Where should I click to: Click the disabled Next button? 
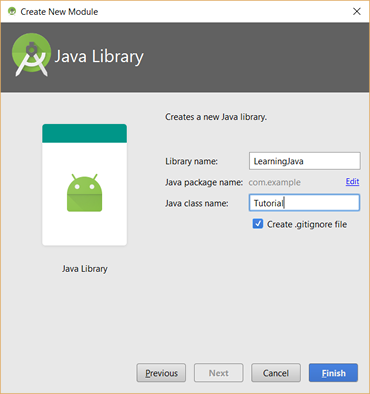pos(219,373)
